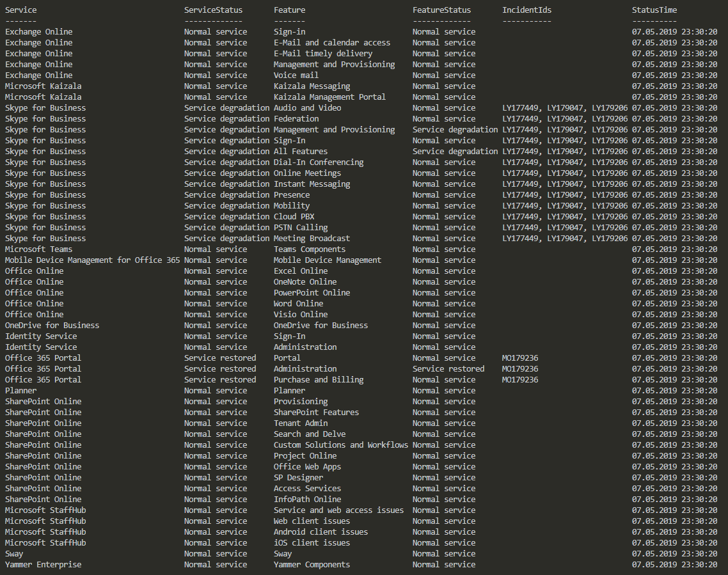Image resolution: width=728 pixels, height=575 pixels.
Task: Click the ServiceStatus column header
Action: [x=213, y=10]
